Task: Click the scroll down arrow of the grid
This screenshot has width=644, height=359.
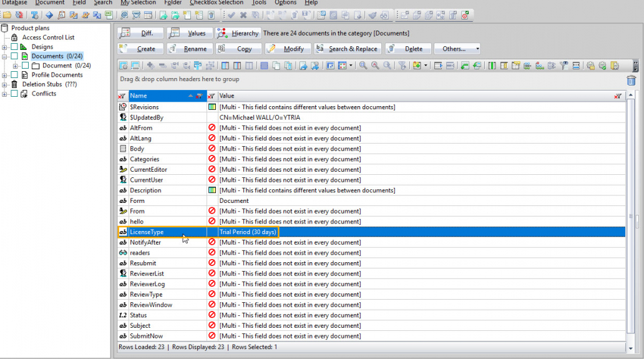Action: coord(631,348)
